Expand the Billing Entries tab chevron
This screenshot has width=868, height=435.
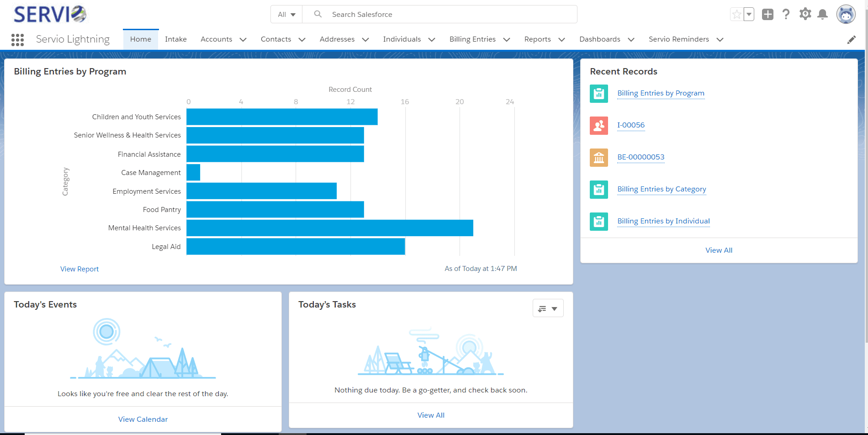coord(507,40)
